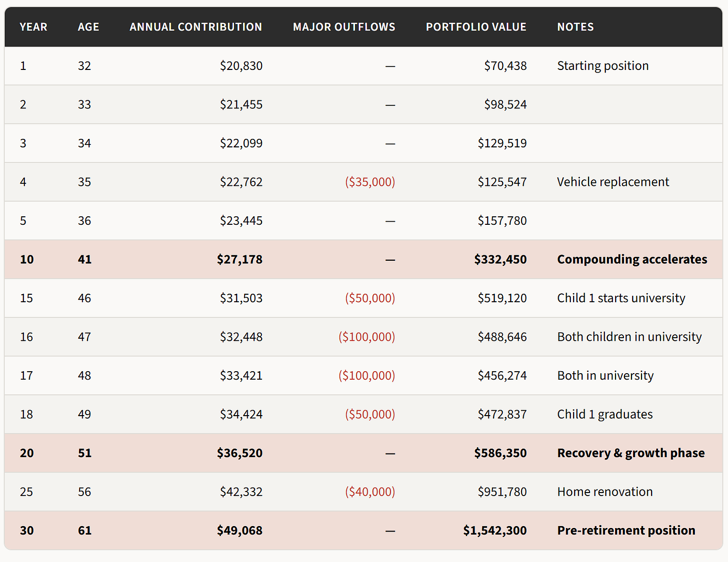Select the $472,837 portfolio value cell
The height and width of the screenshot is (562, 728).
click(x=502, y=414)
